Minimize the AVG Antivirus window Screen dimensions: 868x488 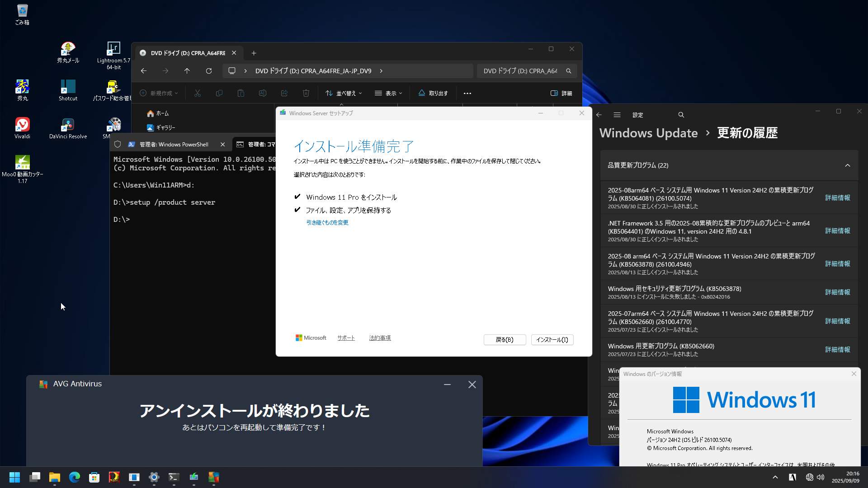tap(447, 385)
